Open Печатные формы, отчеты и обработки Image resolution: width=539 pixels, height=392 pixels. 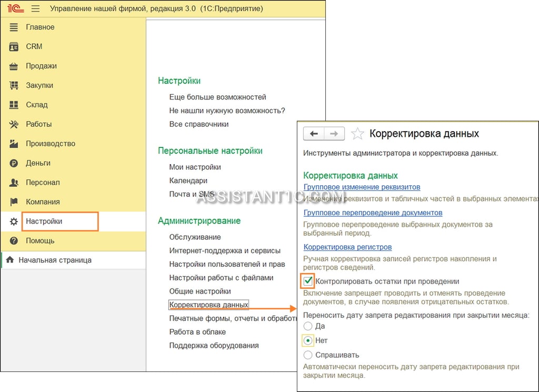(x=233, y=318)
